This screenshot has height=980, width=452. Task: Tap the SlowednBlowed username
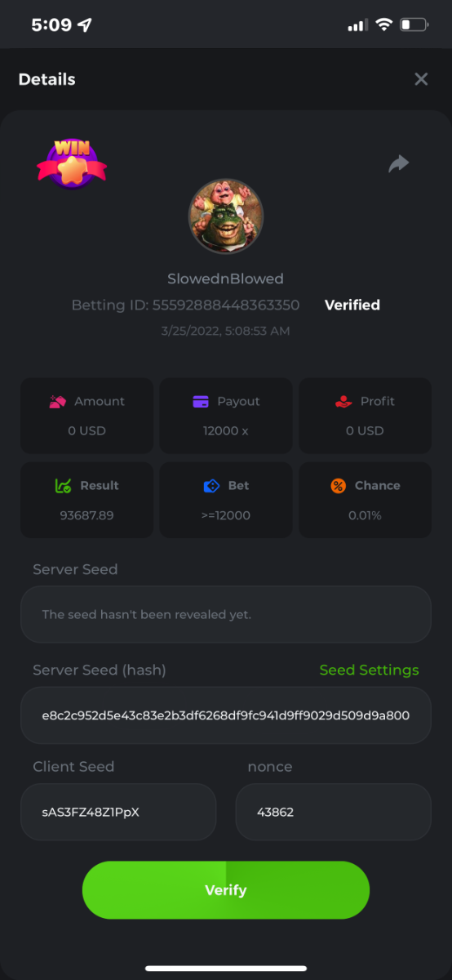pyautogui.click(x=225, y=278)
